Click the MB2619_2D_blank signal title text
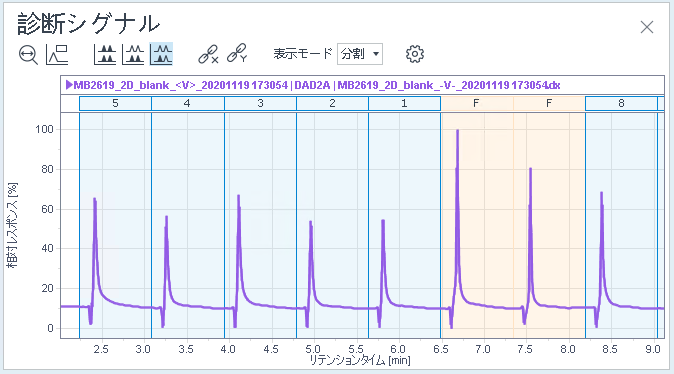 317,85
